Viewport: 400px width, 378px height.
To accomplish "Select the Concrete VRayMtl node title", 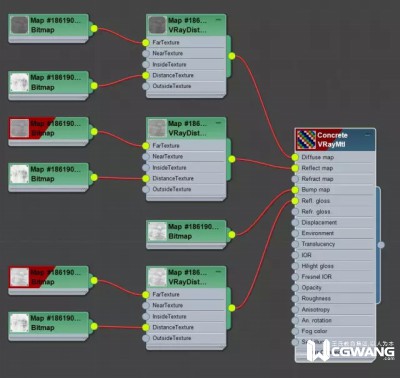I will click(x=332, y=140).
